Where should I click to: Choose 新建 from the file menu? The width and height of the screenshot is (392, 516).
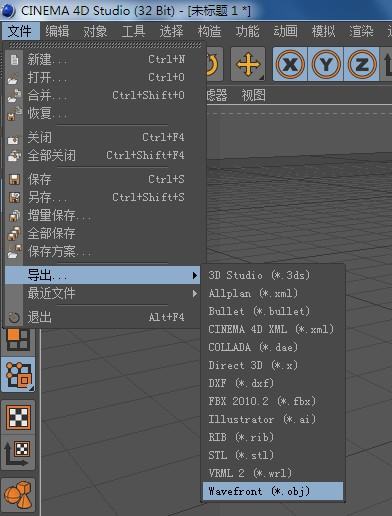103,60
